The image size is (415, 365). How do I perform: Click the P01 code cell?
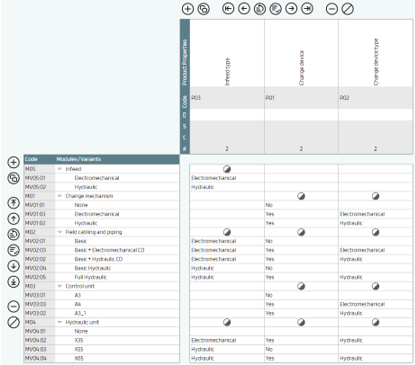(x=301, y=98)
